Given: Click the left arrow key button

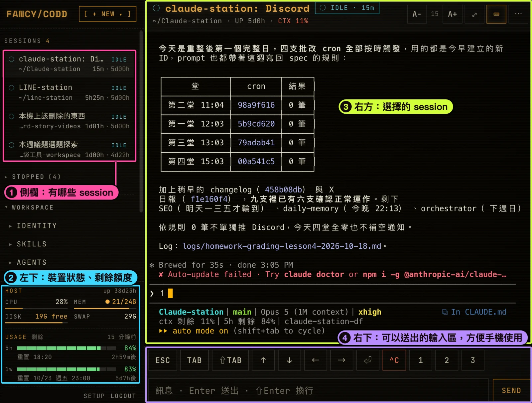Looking at the screenshot, I should point(316,360).
